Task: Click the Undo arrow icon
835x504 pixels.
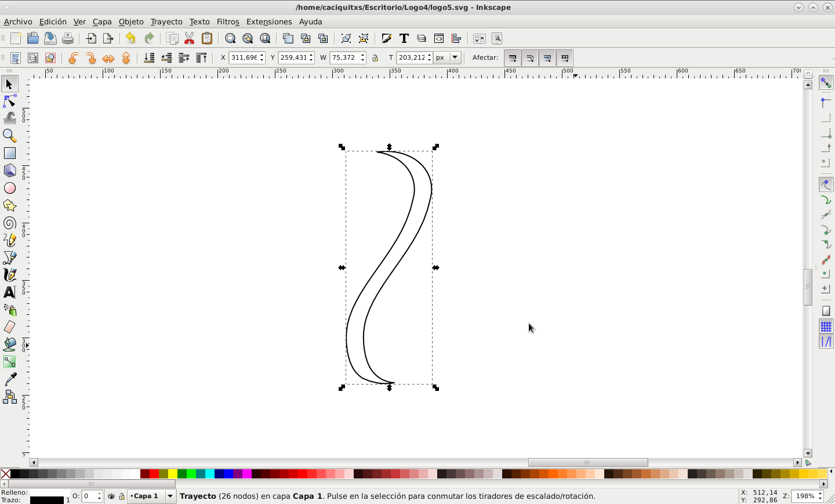Action: click(x=130, y=38)
